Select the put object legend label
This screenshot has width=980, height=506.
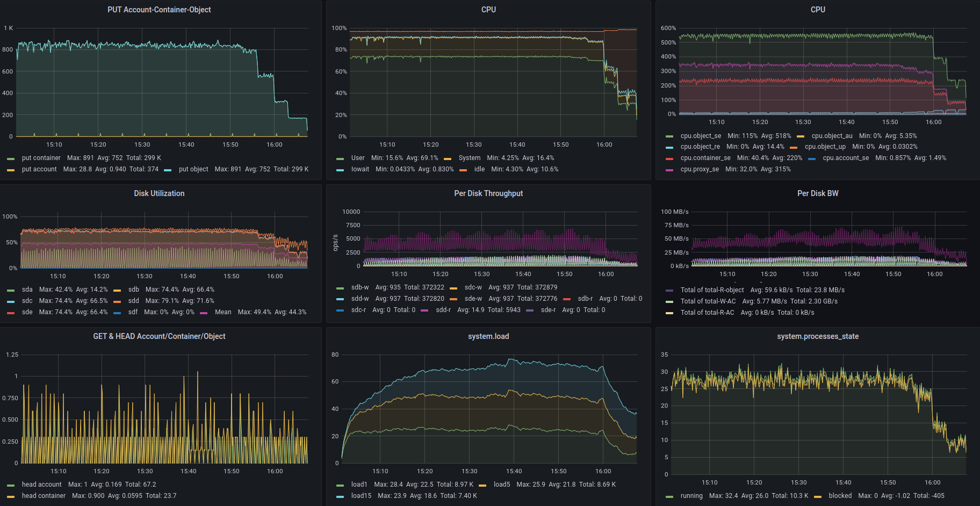click(193, 169)
